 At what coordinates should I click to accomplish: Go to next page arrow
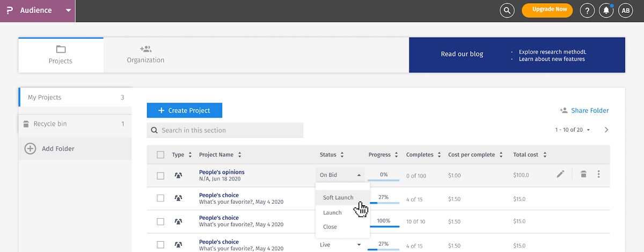pos(606,129)
